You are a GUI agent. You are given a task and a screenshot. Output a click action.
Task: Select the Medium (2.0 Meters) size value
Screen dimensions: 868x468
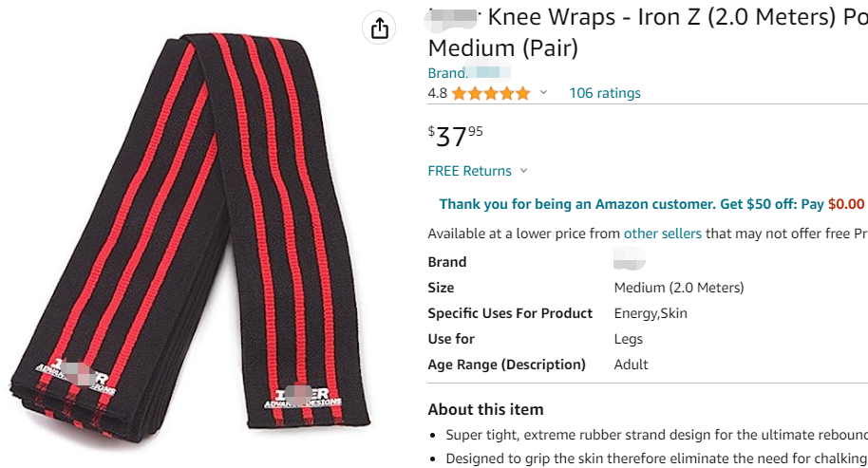[x=679, y=288]
